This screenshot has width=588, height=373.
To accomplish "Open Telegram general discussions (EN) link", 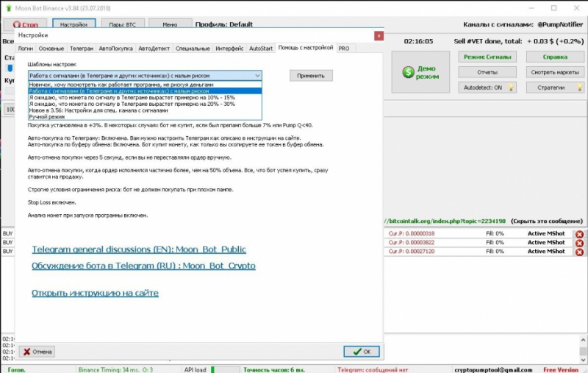I will [139, 249].
